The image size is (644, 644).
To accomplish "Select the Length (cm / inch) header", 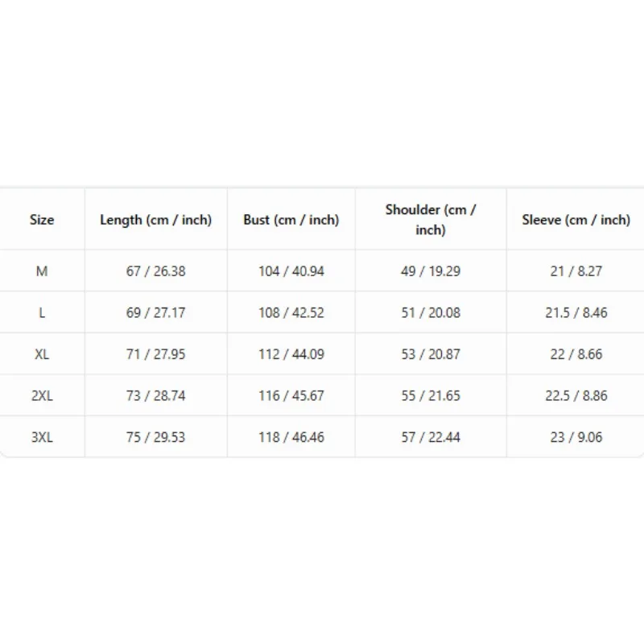I will pyautogui.click(x=155, y=220).
